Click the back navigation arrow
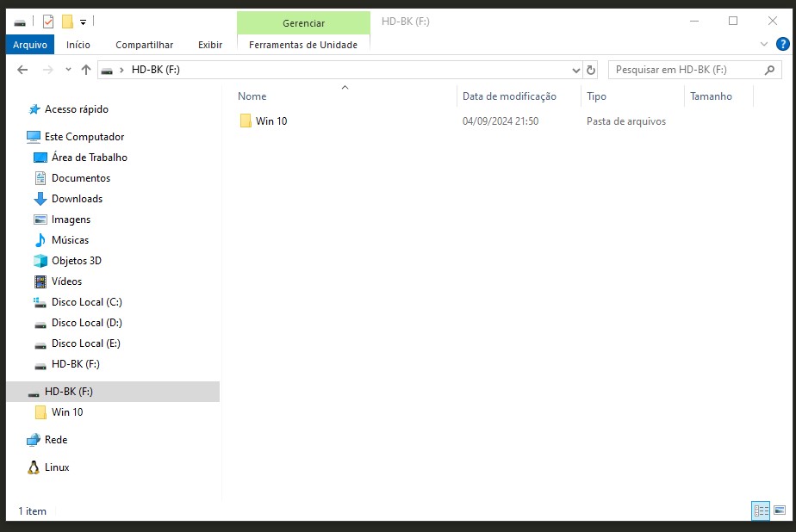796x532 pixels. click(22, 70)
